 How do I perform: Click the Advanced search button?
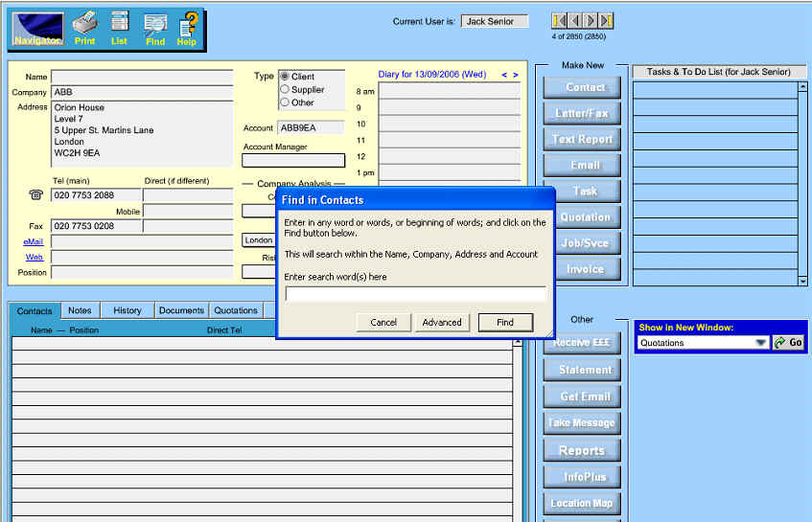coord(442,323)
